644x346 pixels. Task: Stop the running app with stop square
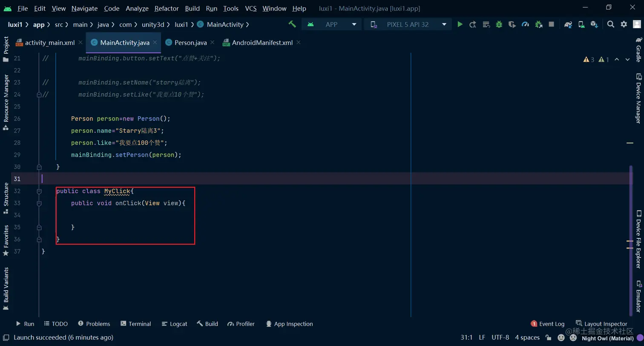point(552,24)
